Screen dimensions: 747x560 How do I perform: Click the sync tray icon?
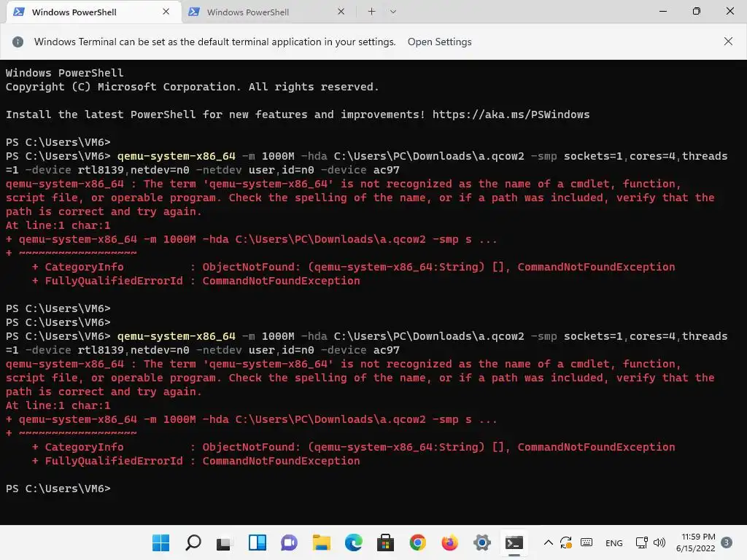tap(566, 542)
